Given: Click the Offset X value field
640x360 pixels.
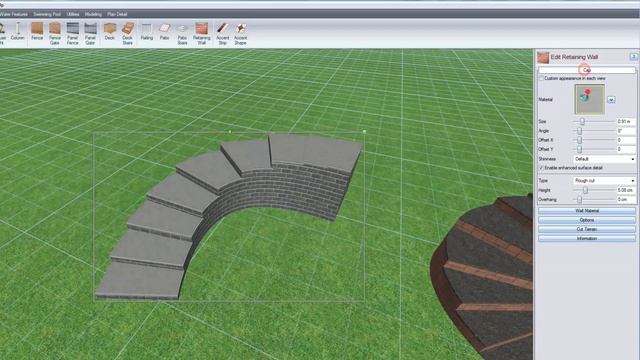Looking at the screenshot, I should 626,140.
